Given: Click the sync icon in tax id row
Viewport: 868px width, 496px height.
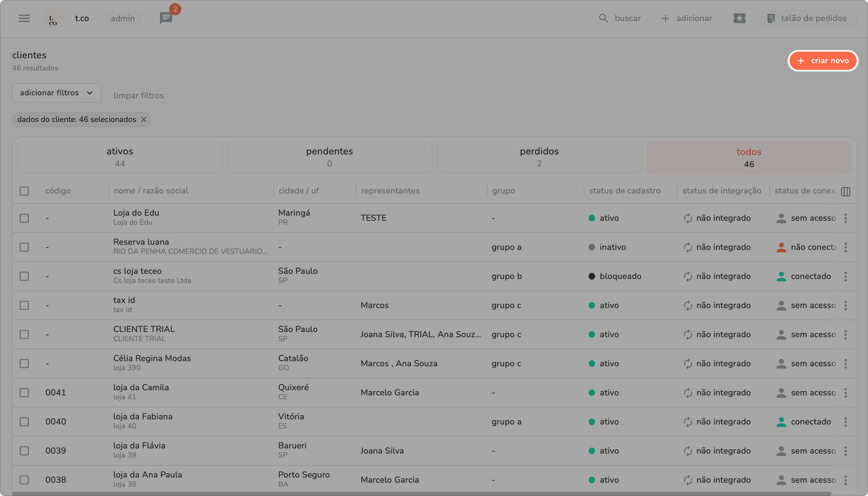Looking at the screenshot, I should tap(688, 305).
